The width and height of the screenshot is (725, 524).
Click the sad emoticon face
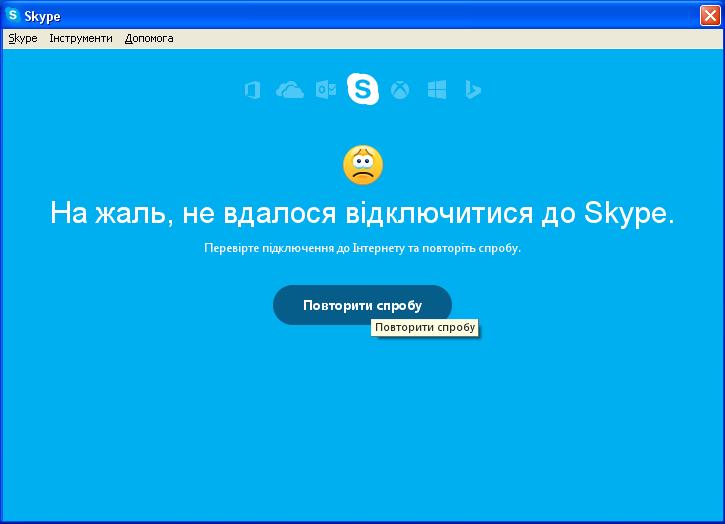point(363,165)
